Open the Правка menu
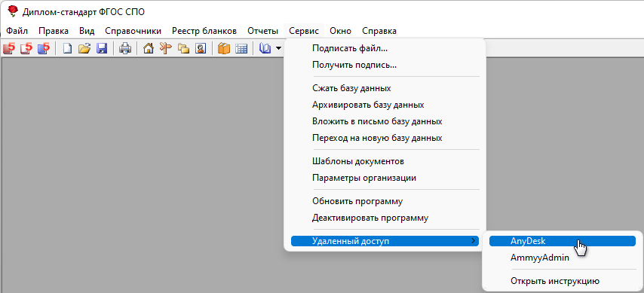Viewport: 644px width, 293px height. coord(54,31)
